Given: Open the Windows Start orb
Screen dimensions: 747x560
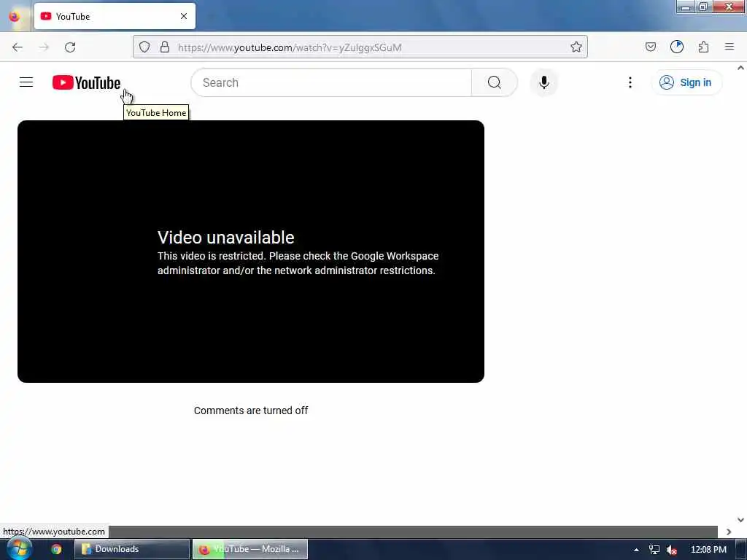Looking at the screenshot, I should (19, 548).
